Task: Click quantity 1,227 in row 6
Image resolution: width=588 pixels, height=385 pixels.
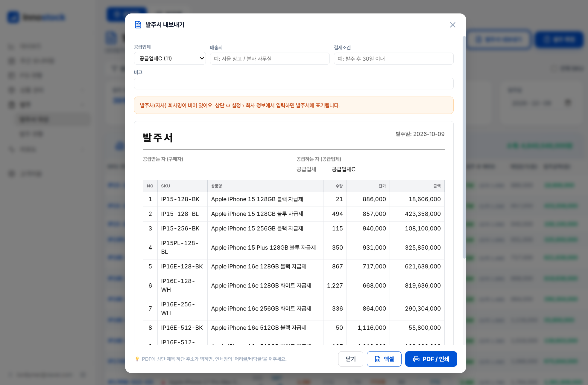Action: click(335, 285)
